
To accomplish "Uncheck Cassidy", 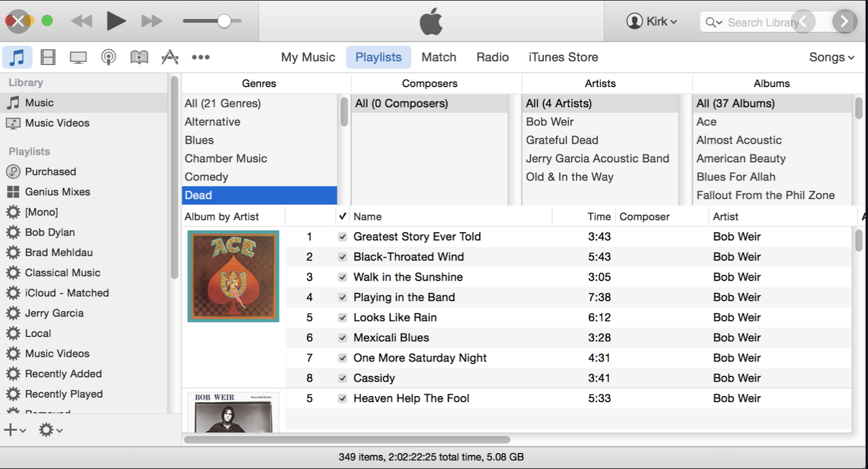I will (343, 378).
